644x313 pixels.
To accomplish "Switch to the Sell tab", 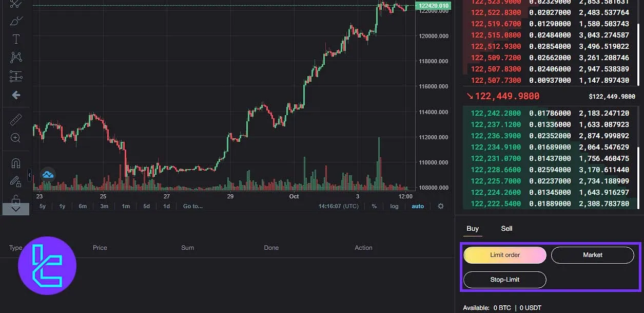I will point(506,229).
